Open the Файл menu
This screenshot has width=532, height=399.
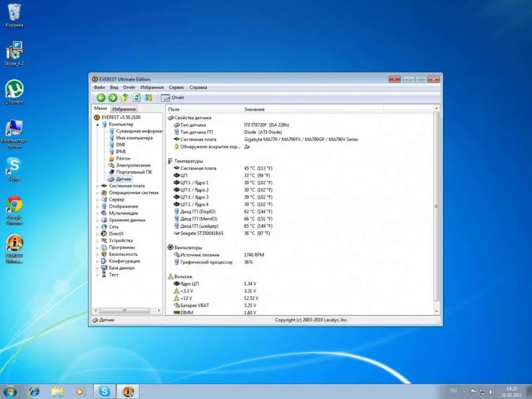click(99, 87)
